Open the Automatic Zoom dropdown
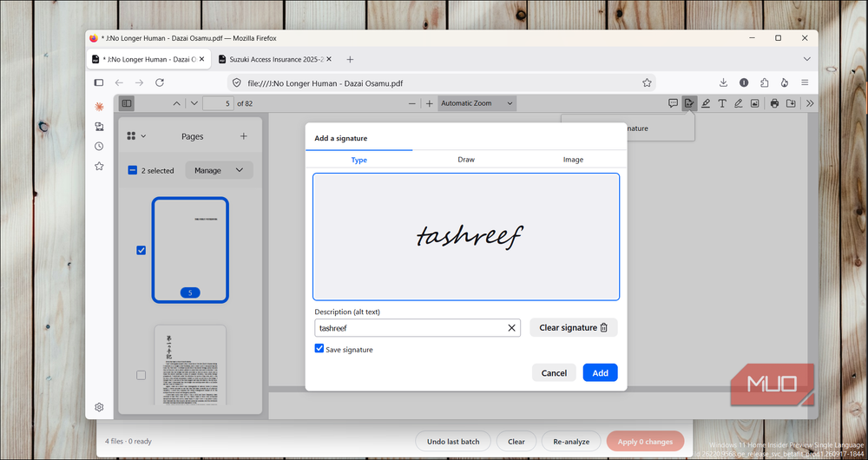The image size is (868, 460). (x=477, y=103)
